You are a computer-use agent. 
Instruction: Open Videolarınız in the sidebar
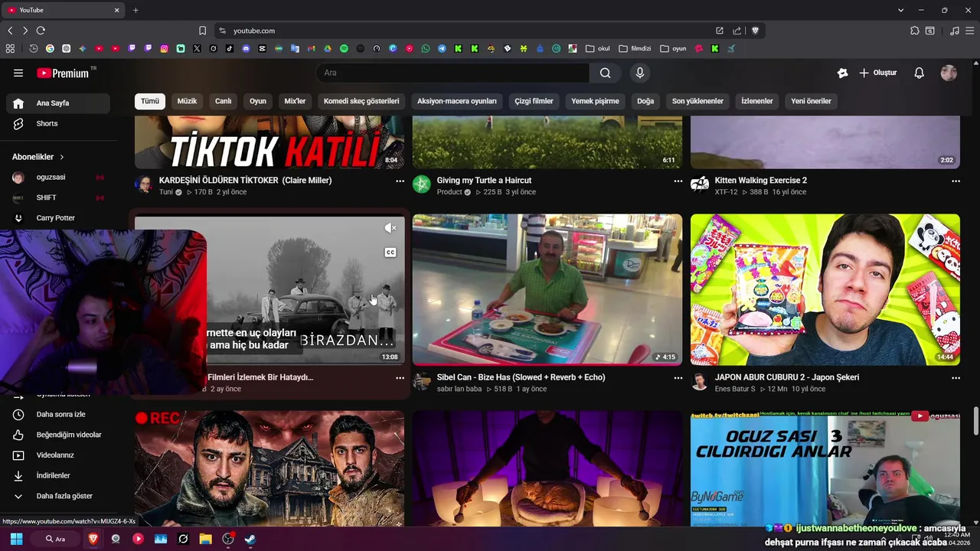pyautogui.click(x=58, y=455)
